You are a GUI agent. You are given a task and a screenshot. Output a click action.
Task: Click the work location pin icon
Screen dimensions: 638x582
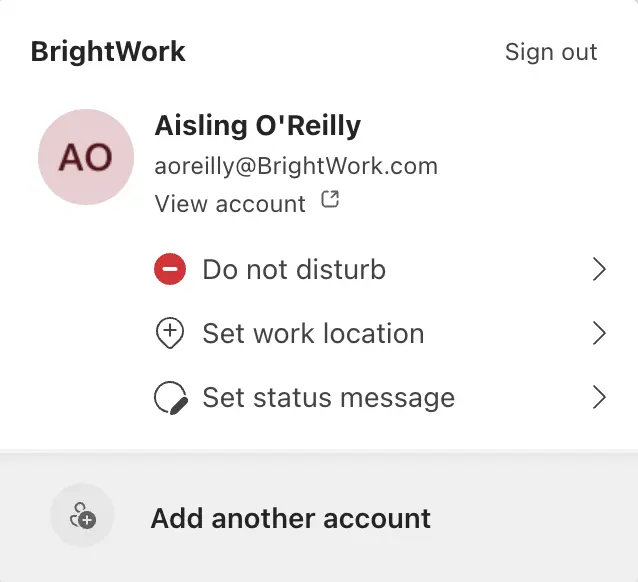170,334
